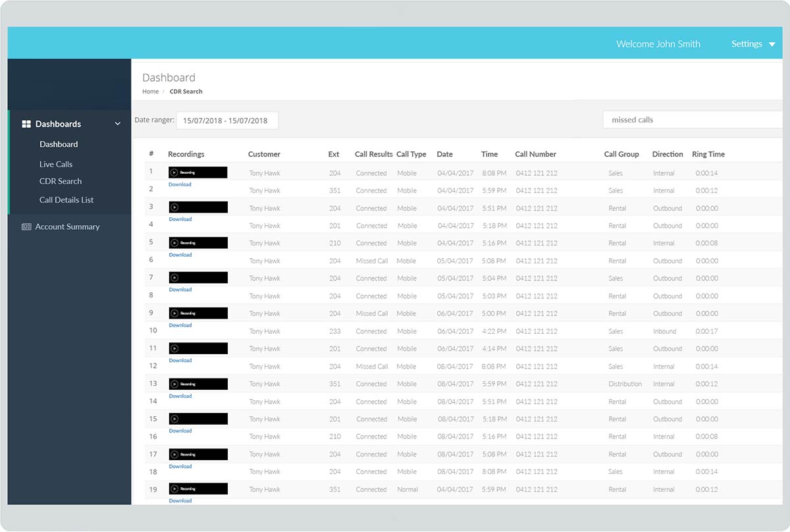Download the recording under row 11
Image resolution: width=790 pixels, height=532 pixels.
[x=180, y=360]
